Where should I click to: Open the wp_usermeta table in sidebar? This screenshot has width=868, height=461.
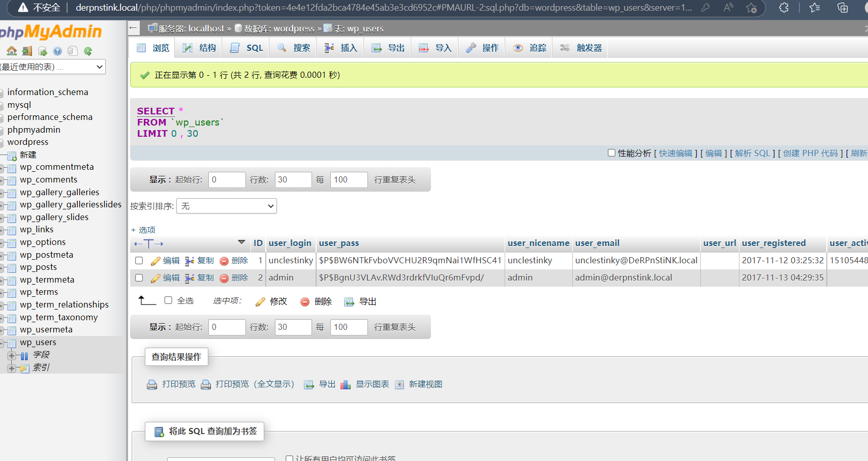(46, 330)
